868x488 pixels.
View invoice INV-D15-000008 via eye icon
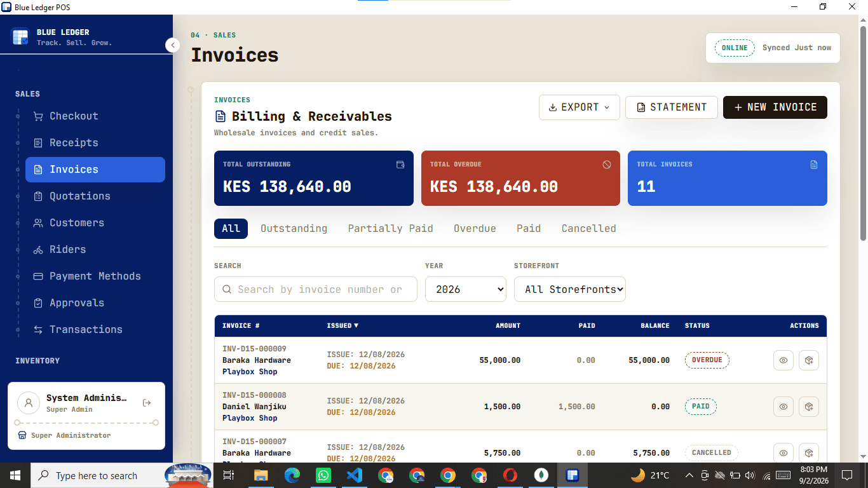783,407
